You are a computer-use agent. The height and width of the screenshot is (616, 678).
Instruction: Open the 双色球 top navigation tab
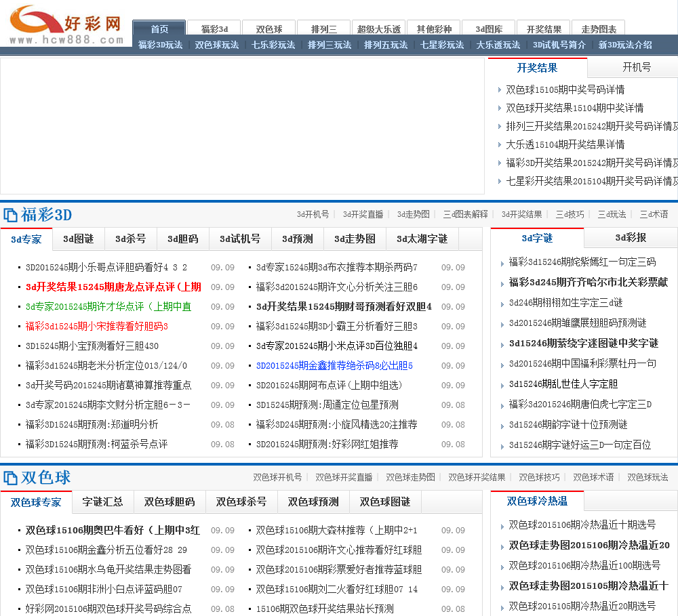point(268,28)
